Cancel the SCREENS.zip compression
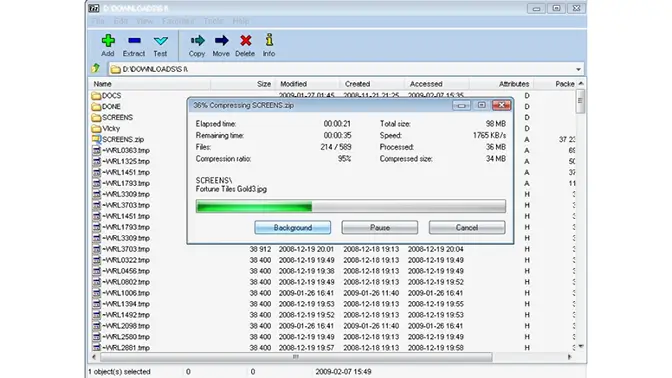Image resolution: width=672 pixels, height=378 pixels. pyautogui.click(x=467, y=228)
